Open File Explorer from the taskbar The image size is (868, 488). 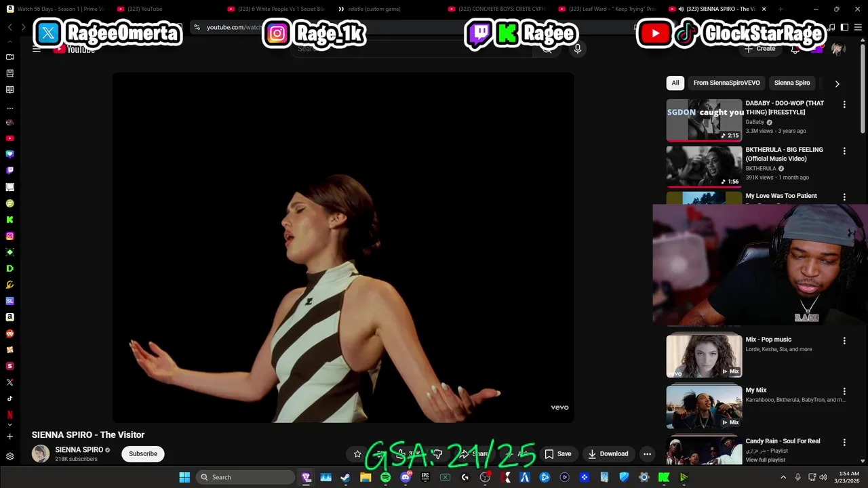[x=366, y=477]
